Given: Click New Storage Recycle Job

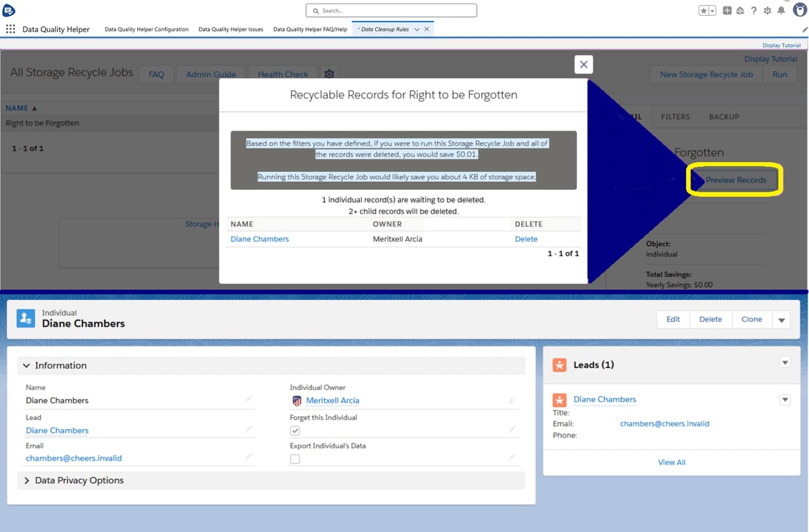Looking at the screenshot, I should click(x=705, y=74).
